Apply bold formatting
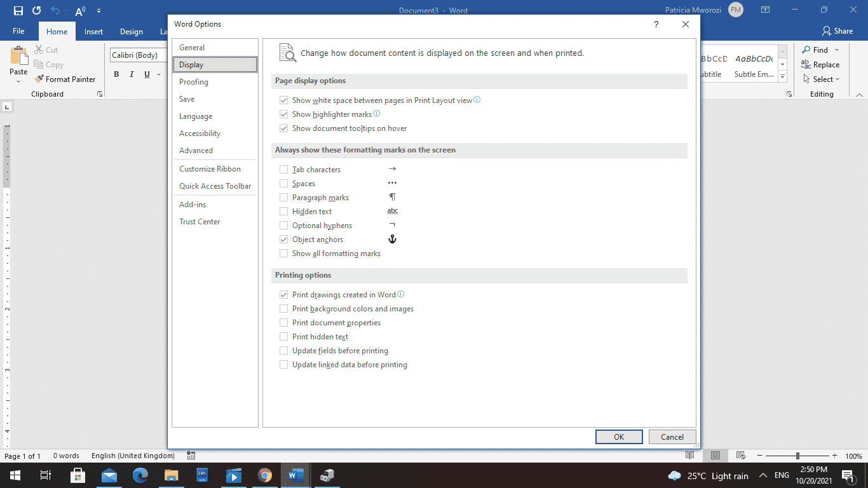 [116, 74]
